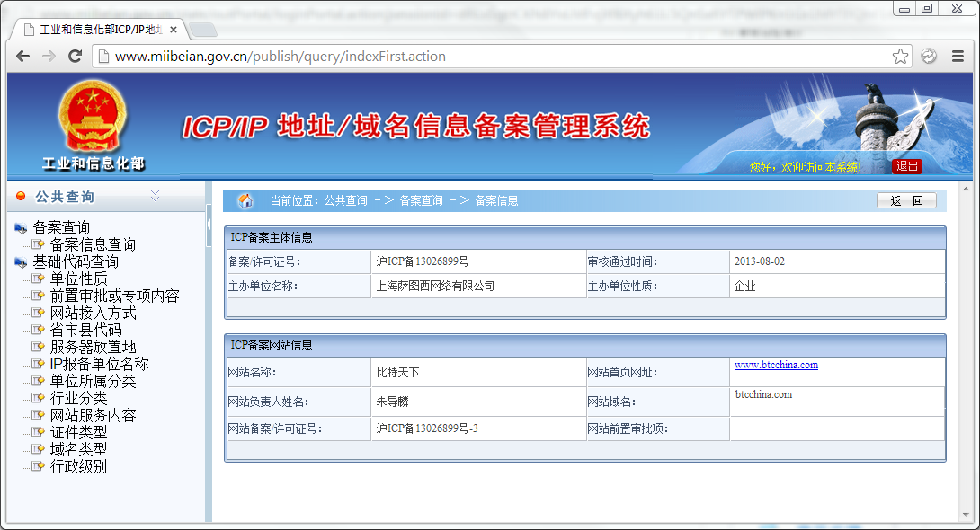Click the page icon beside 单位性质

click(38, 278)
